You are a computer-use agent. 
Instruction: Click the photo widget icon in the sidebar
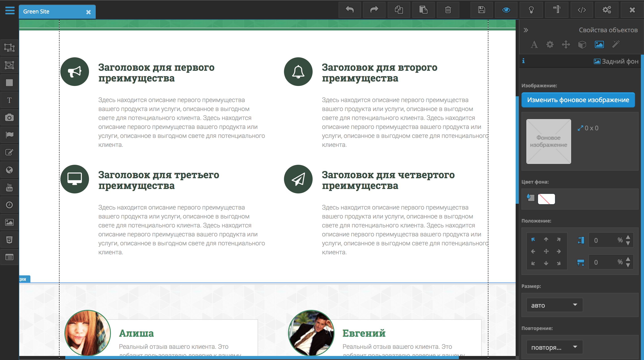(x=9, y=117)
